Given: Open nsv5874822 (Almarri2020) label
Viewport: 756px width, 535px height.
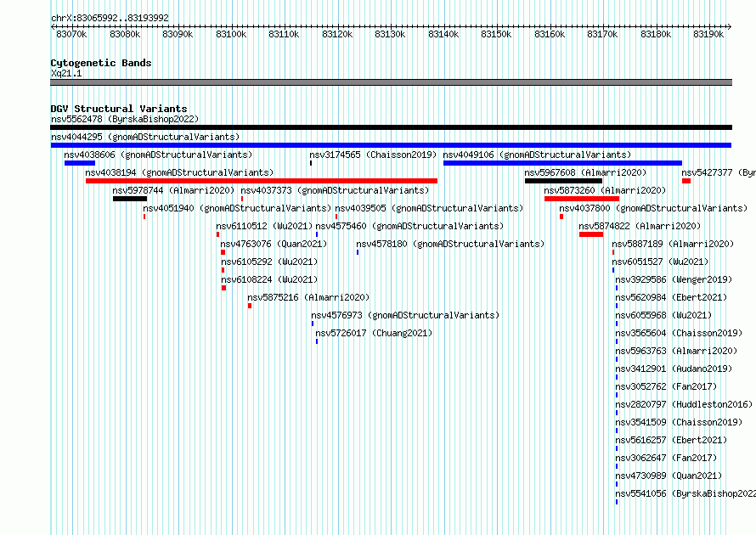Looking at the screenshot, I should 640,226.
